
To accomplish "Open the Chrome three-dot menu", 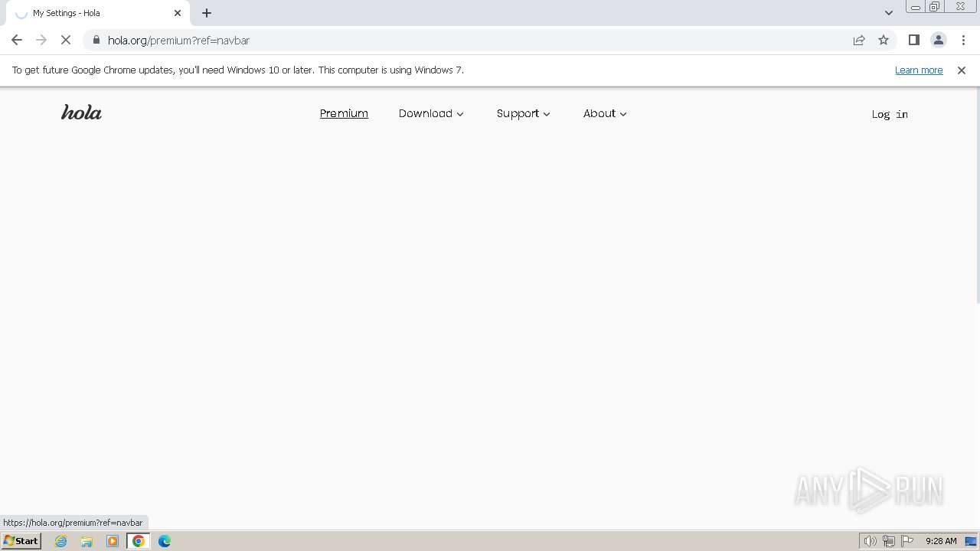I will tap(963, 40).
